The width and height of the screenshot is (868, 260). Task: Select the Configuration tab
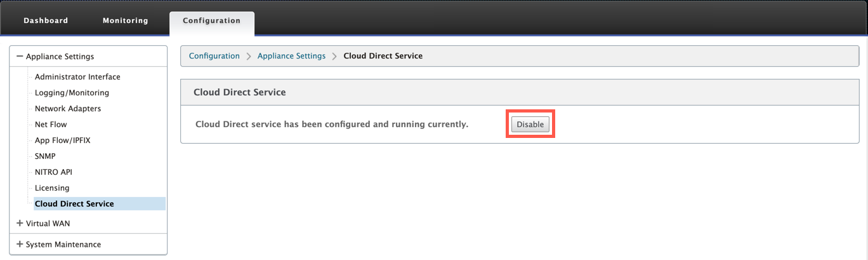(212, 20)
